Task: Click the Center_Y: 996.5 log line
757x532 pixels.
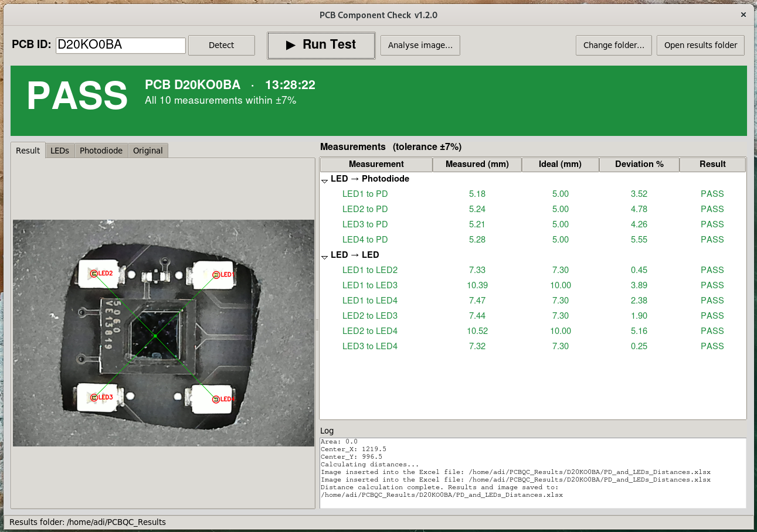Action: 352,457
